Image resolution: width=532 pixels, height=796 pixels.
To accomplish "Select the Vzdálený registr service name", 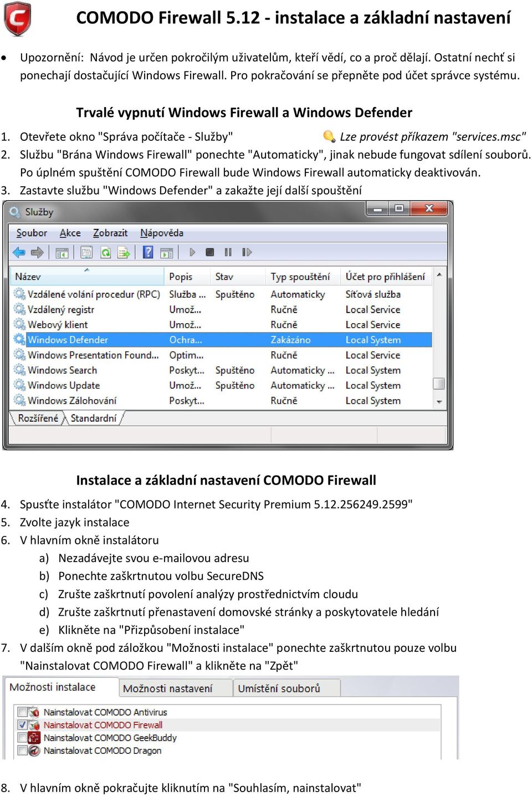I will pos(61,309).
